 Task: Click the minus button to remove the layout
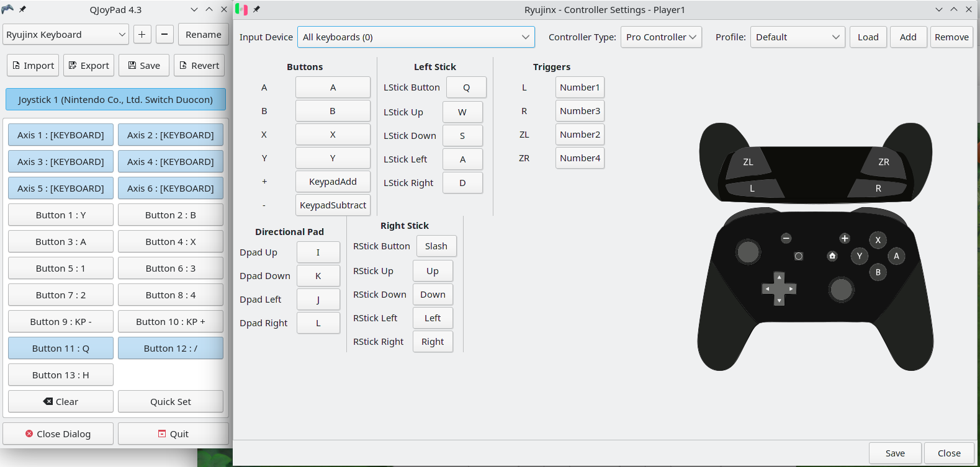click(x=164, y=35)
